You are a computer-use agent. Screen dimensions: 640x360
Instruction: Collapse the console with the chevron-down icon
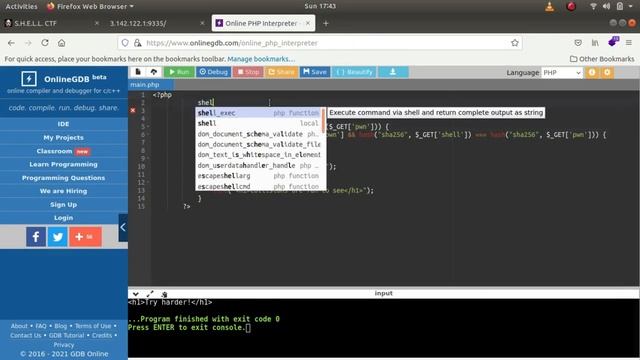coord(136,293)
